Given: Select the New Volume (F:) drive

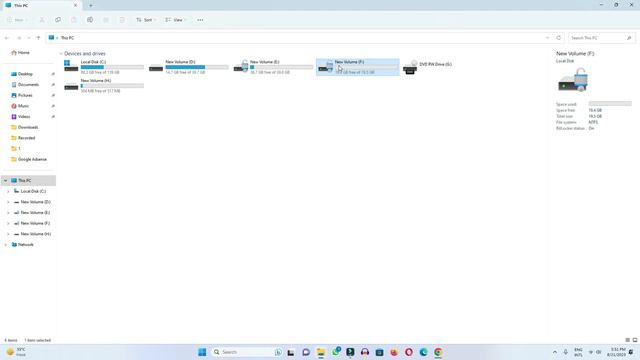Looking at the screenshot, I should tap(358, 67).
